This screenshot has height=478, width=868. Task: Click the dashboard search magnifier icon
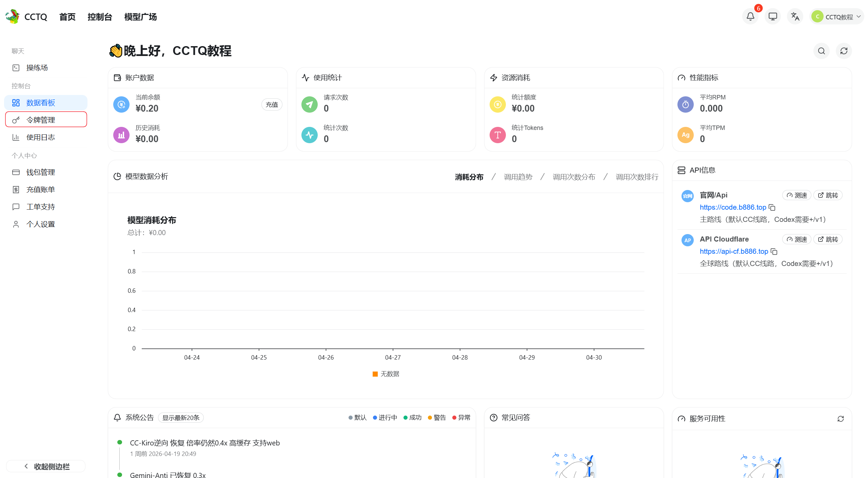coord(821,51)
